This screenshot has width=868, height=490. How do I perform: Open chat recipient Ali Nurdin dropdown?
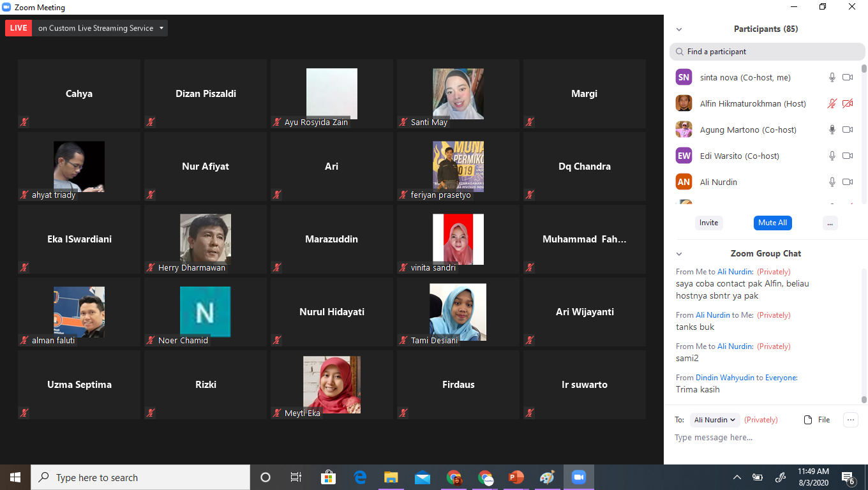[x=715, y=420]
